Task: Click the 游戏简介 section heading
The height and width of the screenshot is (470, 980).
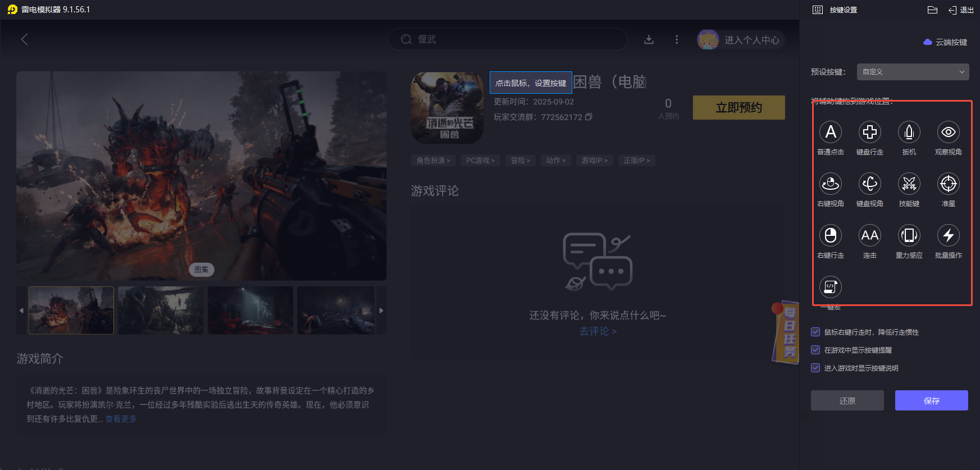Action: tap(40, 358)
